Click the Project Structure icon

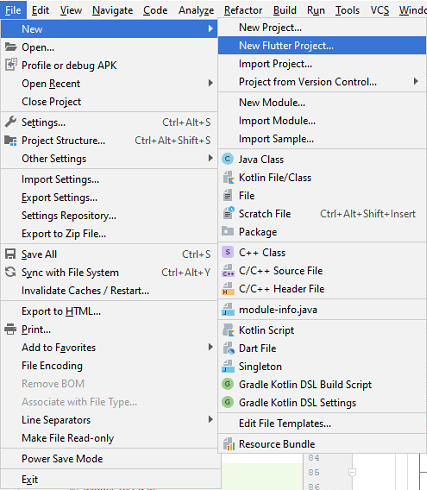[11, 140]
